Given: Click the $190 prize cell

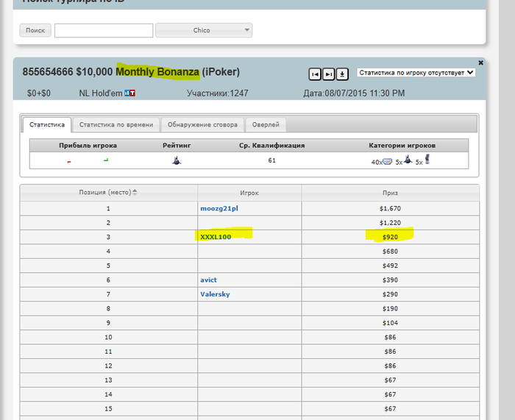Looking at the screenshot, I should tap(390, 309).
